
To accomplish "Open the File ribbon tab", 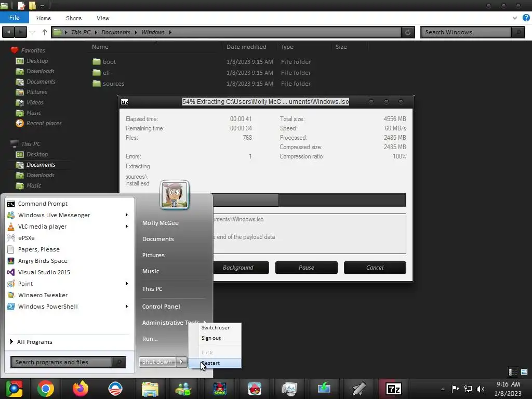I will (14, 18).
